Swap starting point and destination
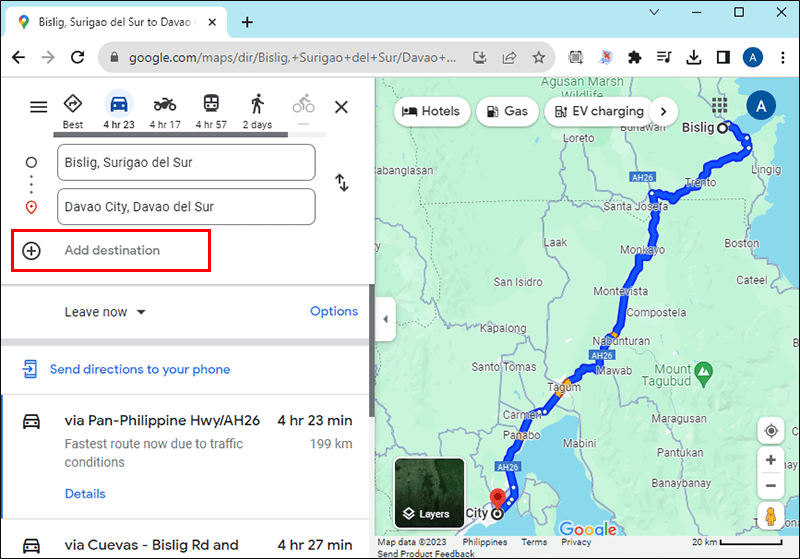Image resolution: width=800 pixels, height=559 pixels. coord(342,183)
